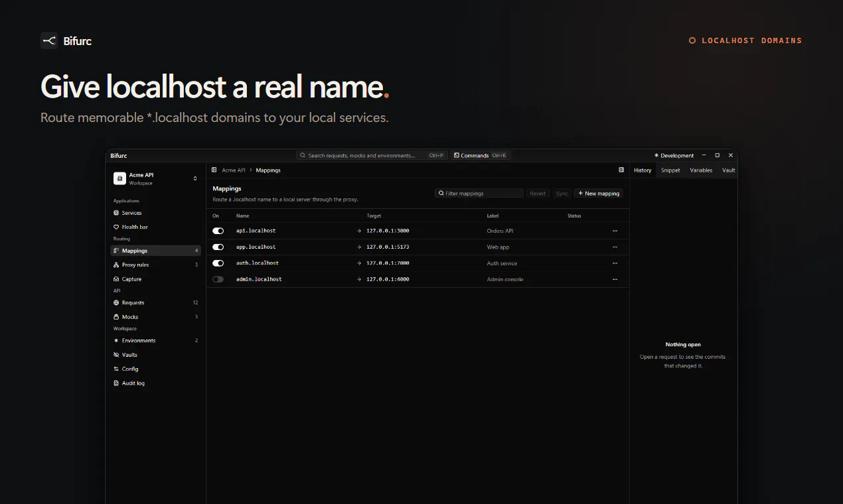The image size is (843, 504).
Task: Click the New mapping button
Action: pos(599,194)
